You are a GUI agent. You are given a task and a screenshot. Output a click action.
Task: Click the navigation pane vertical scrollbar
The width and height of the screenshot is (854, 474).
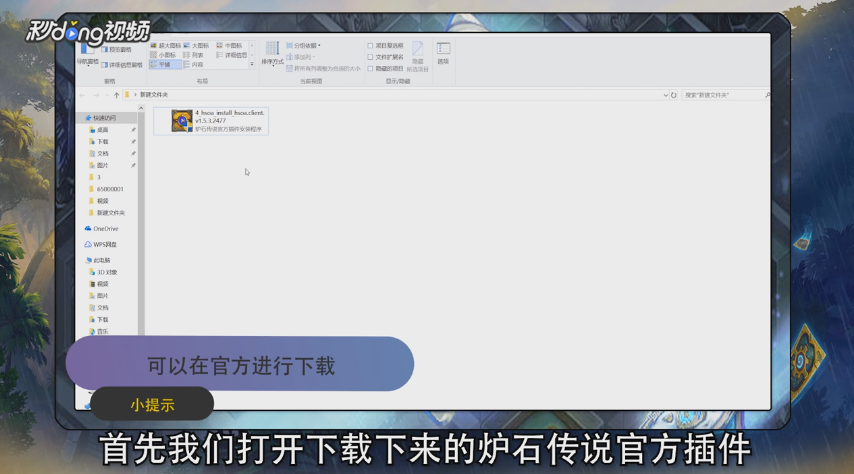(x=141, y=223)
